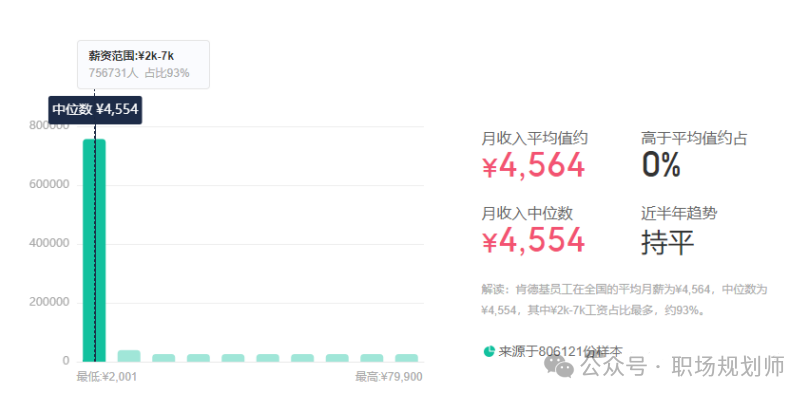Click the WeChat logo in watermark

(x=558, y=366)
